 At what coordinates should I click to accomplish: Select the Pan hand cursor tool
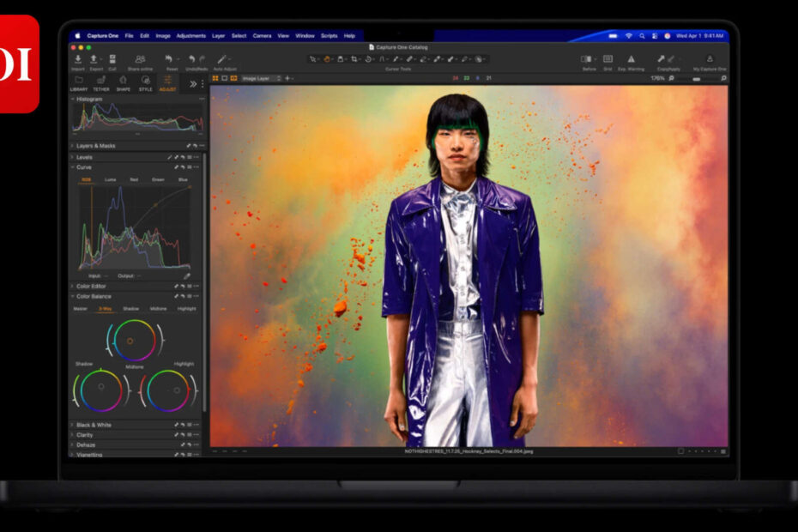point(326,59)
